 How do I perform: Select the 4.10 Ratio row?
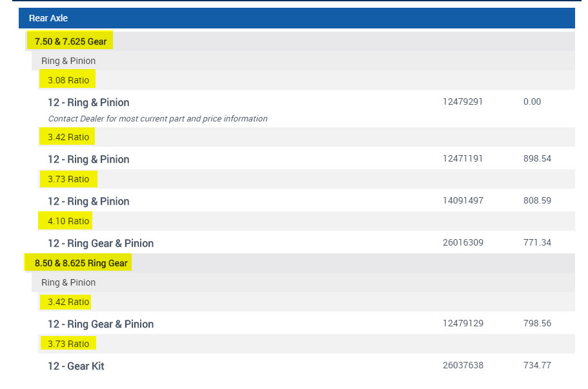point(68,221)
